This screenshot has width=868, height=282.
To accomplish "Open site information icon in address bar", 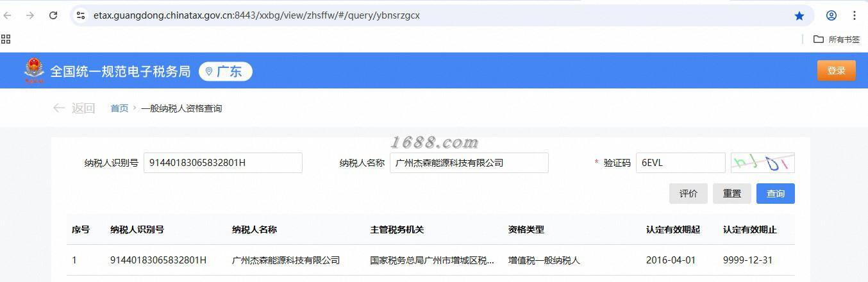I will [81, 15].
